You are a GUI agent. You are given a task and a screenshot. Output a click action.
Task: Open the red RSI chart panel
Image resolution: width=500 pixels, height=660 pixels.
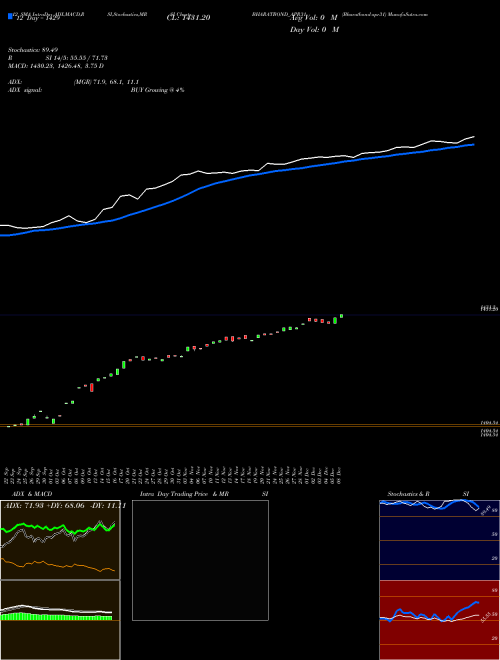pyautogui.click(x=439, y=620)
